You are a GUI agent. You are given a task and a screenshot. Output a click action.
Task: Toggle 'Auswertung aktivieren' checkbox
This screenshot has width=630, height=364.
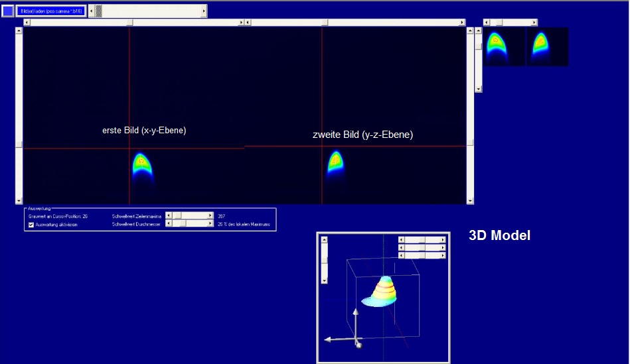pos(31,225)
